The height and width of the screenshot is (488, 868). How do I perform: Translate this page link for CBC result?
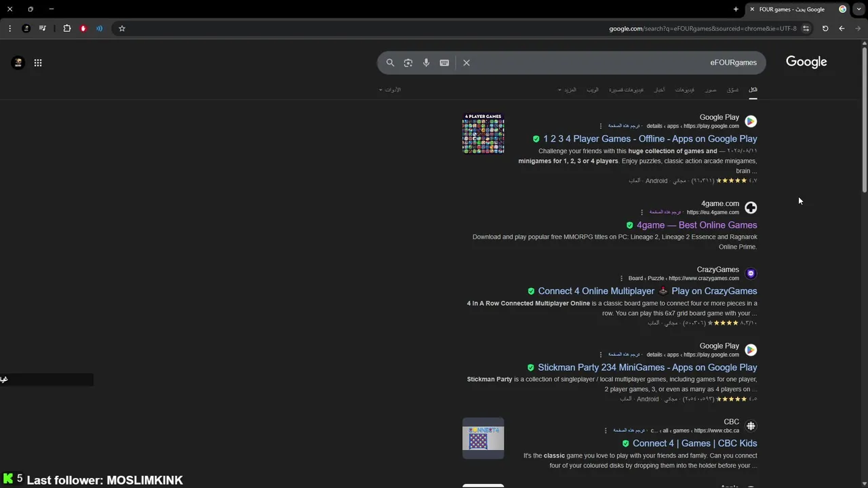tap(629, 430)
